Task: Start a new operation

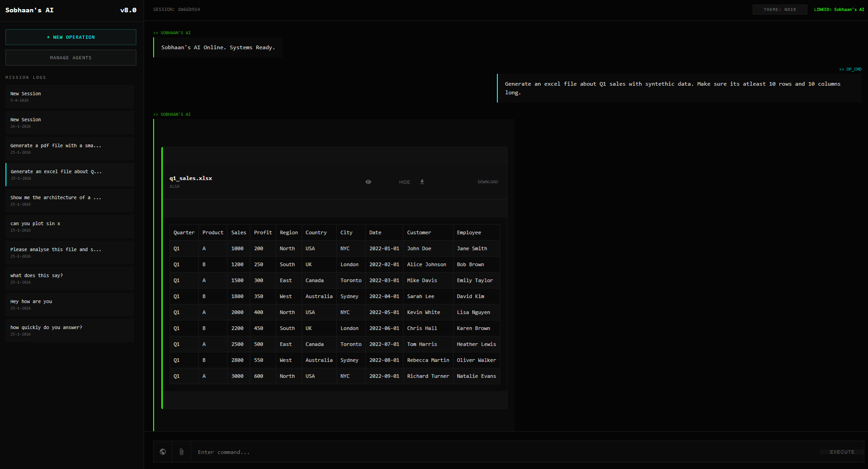Action: (x=71, y=37)
